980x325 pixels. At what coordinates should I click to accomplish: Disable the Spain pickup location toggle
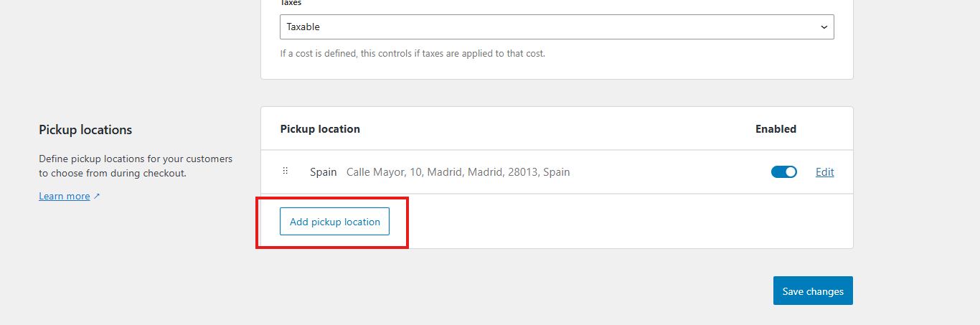pos(783,172)
